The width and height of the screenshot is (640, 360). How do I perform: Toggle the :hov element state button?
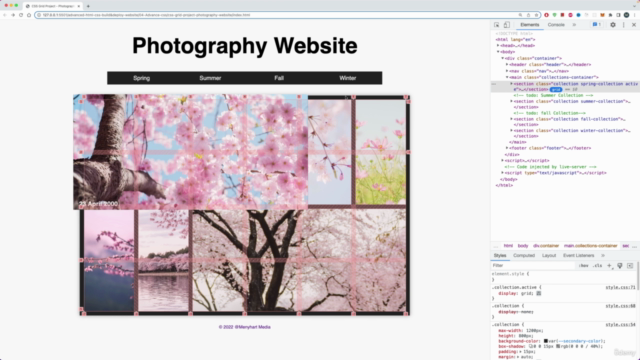point(583,265)
